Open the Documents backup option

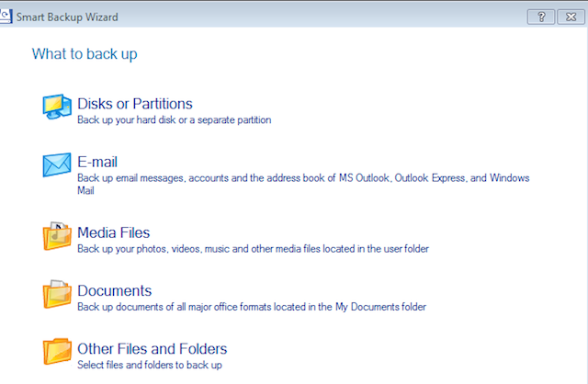point(114,291)
